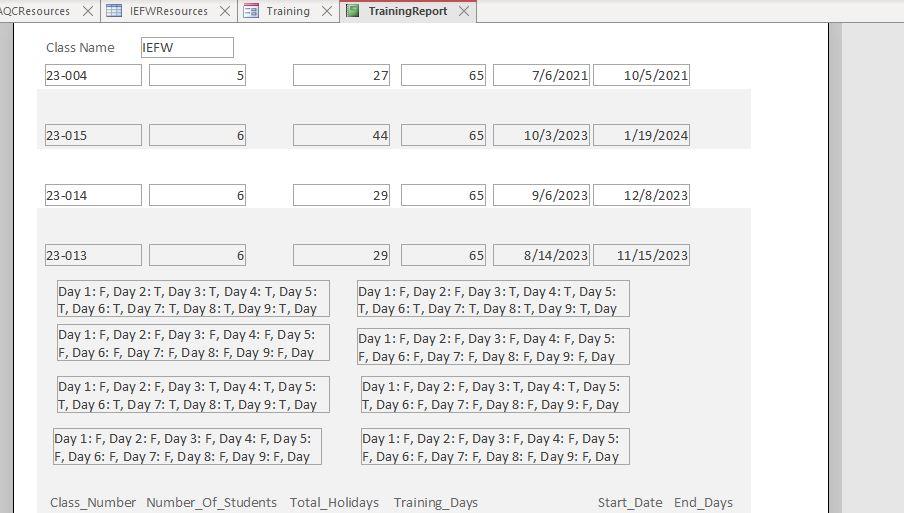Click start date 10/3/2023
The width and height of the screenshot is (904, 513).
coord(541,135)
